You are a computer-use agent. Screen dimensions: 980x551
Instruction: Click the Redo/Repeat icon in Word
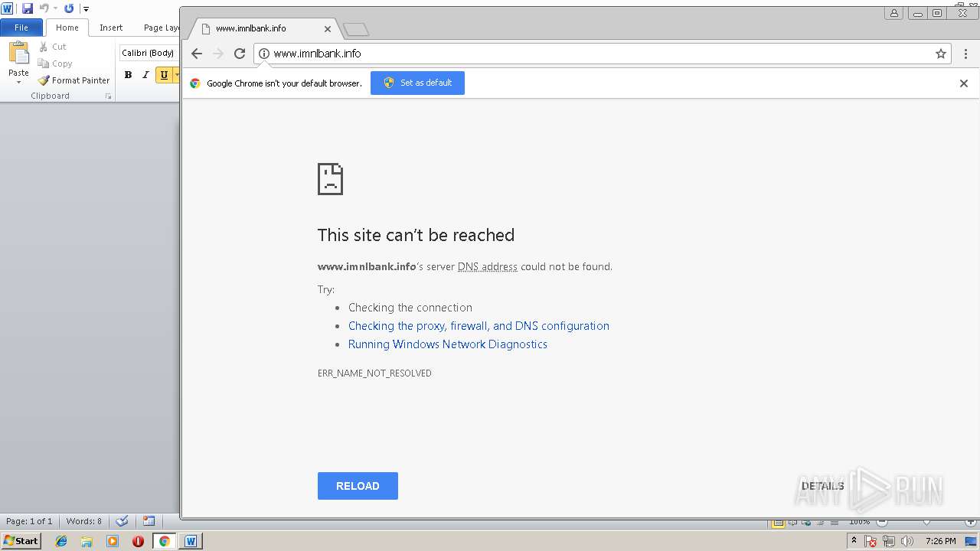point(69,8)
